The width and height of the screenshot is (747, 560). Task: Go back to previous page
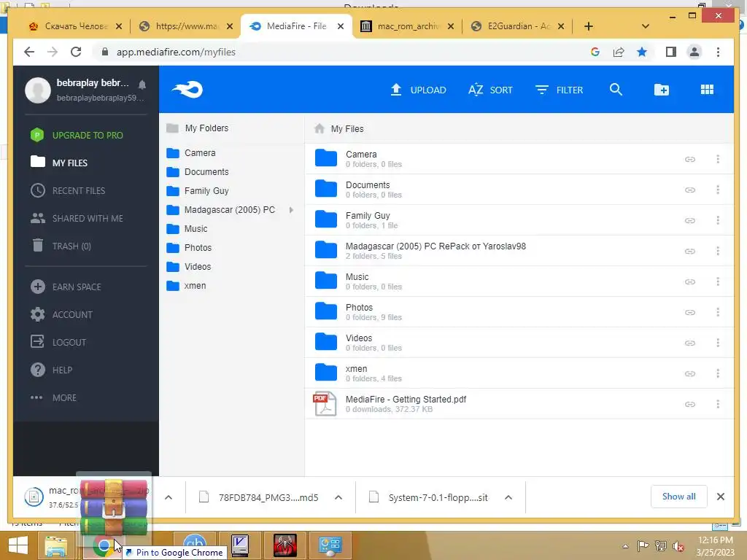(29, 52)
